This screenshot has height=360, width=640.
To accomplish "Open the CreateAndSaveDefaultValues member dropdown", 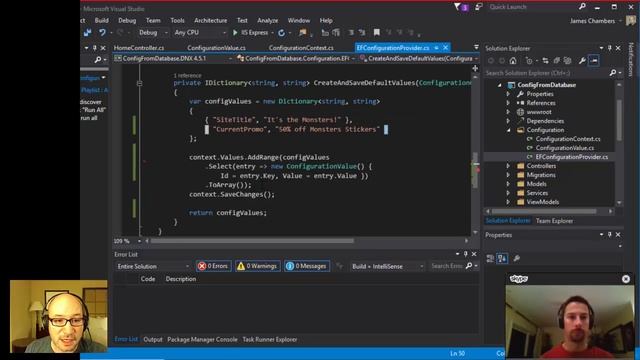I will tap(419, 58).
